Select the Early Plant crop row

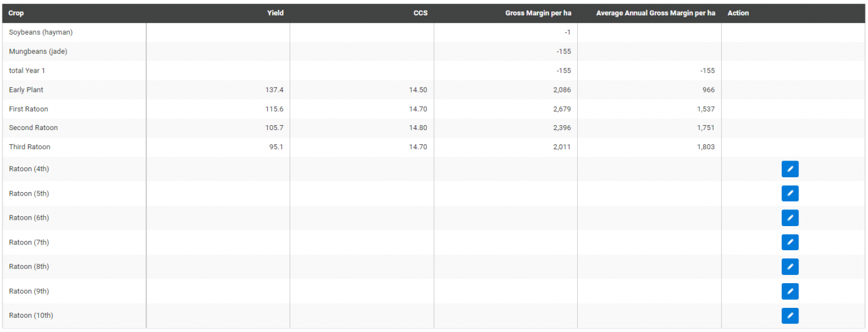pyautogui.click(x=26, y=90)
